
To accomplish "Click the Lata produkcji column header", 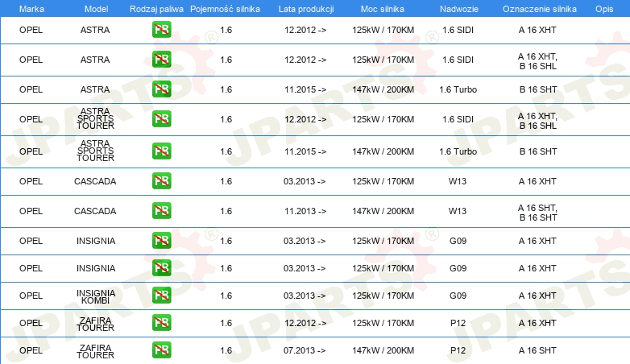I will (x=306, y=9).
